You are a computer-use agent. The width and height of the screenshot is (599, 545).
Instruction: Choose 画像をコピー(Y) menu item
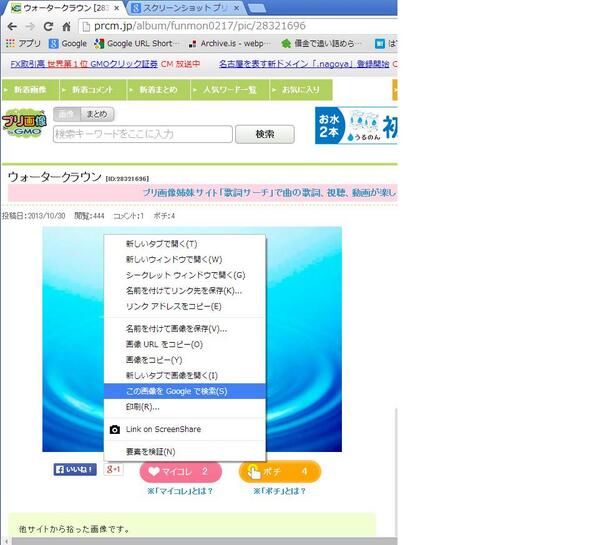[185, 360]
